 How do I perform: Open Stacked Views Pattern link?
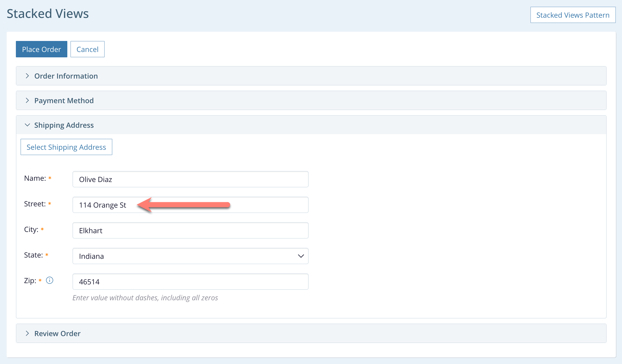(573, 15)
